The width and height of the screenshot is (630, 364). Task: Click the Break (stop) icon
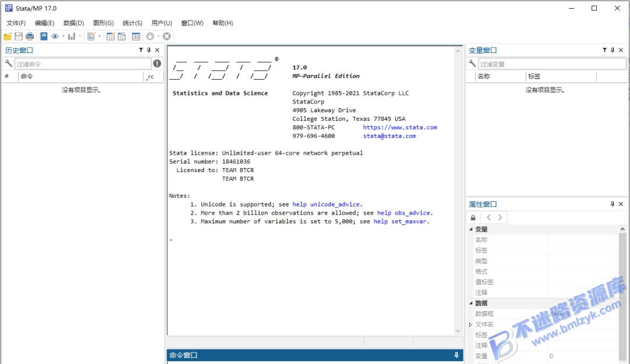167,37
